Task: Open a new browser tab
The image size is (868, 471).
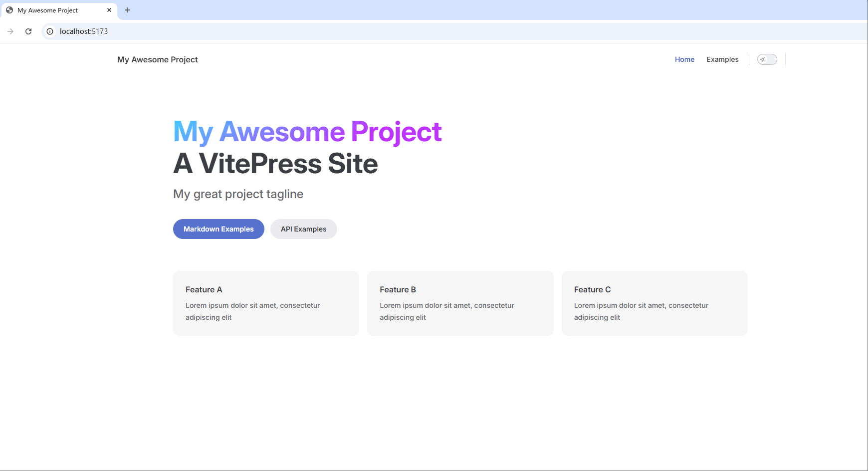Action: coord(127,9)
